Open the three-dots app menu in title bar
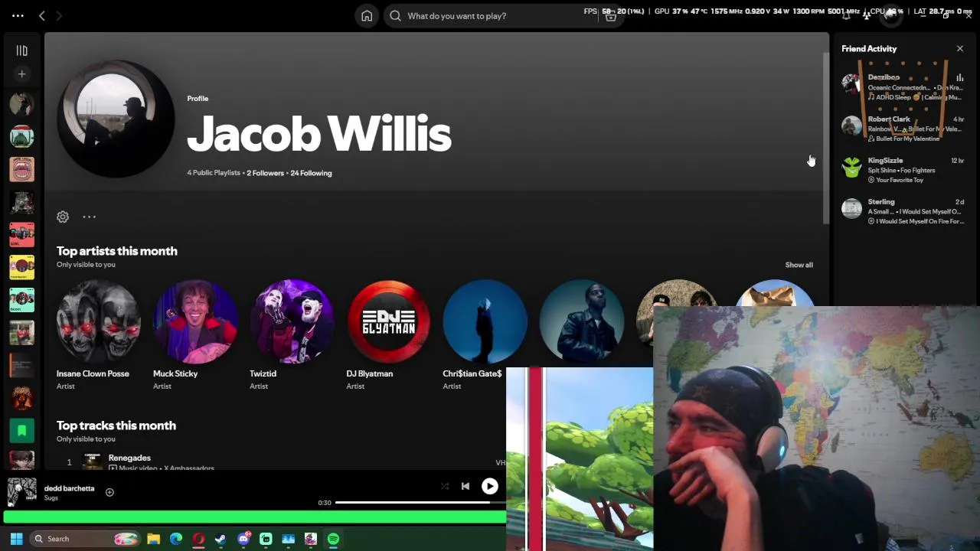The width and height of the screenshot is (980, 551). click(x=18, y=15)
